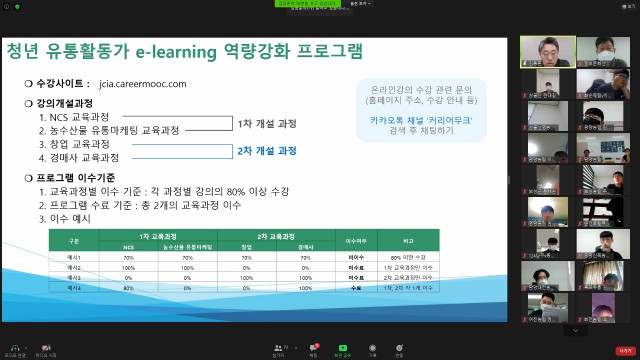This screenshot has width=640, height=360.
Task: Click the green encryption shield icon
Action: point(17,7)
